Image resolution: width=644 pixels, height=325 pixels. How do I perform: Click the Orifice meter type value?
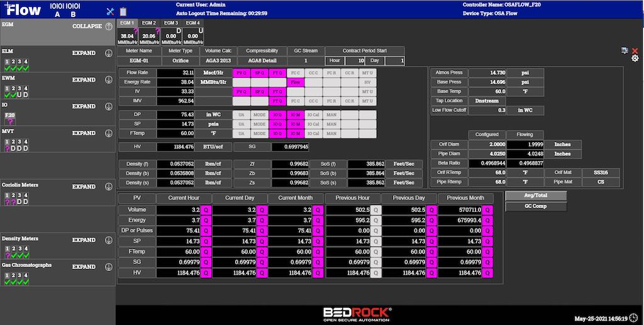[x=180, y=61]
